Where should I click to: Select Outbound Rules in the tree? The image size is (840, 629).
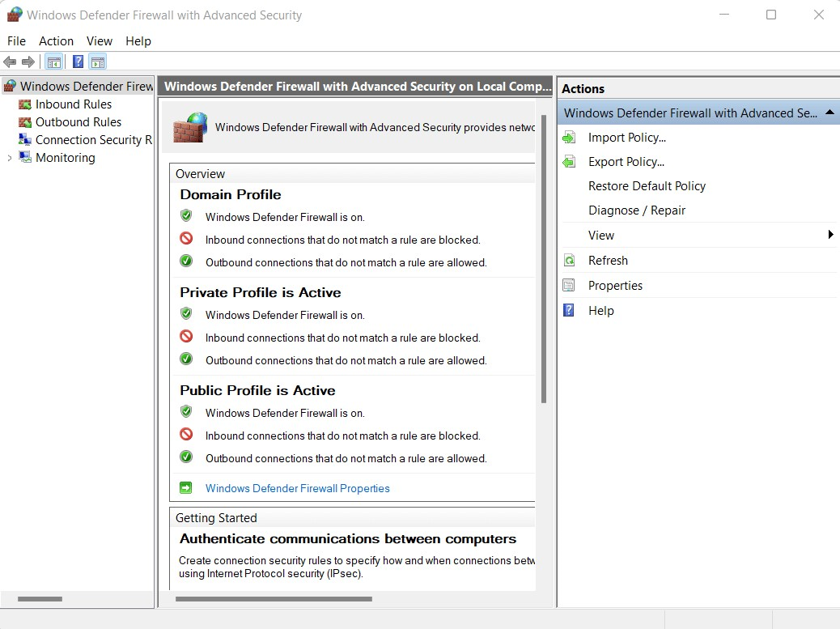[x=78, y=122]
